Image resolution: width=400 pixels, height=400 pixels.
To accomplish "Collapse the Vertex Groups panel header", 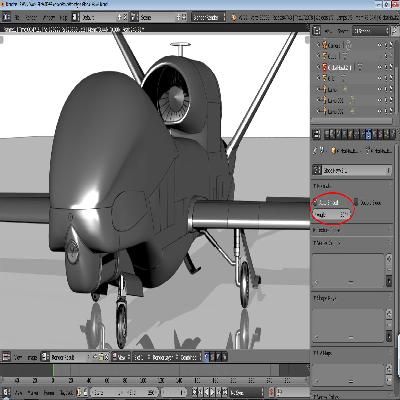I will click(327, 243).
